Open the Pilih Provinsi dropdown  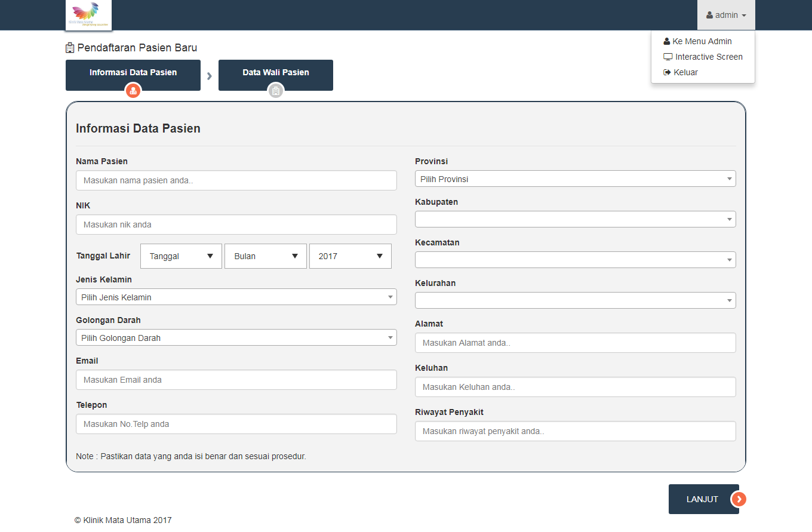575,179
